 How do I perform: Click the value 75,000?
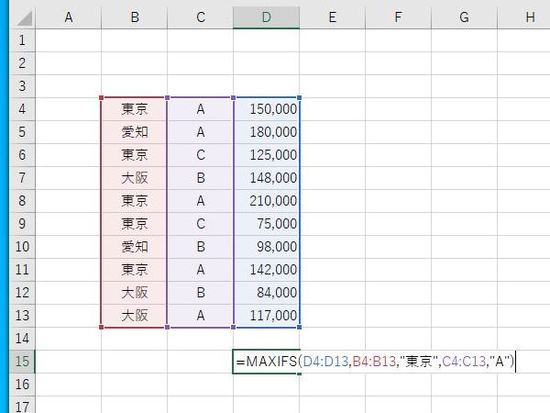(277, 224)
